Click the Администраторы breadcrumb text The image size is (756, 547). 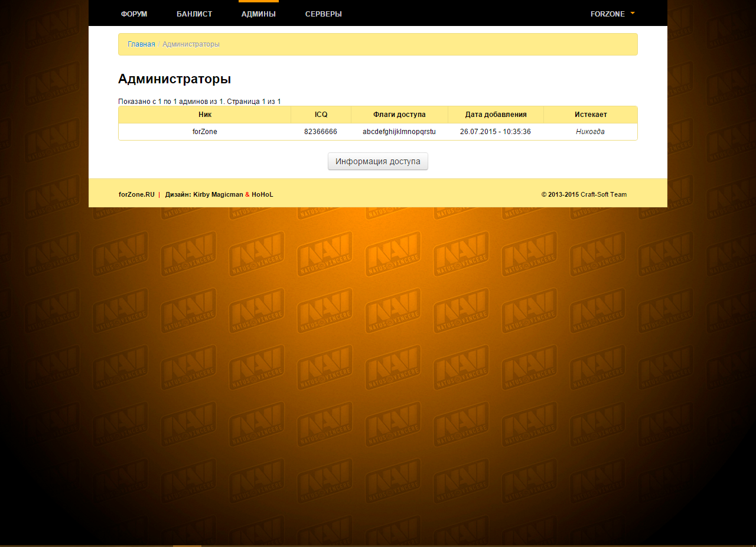(191, 44)
